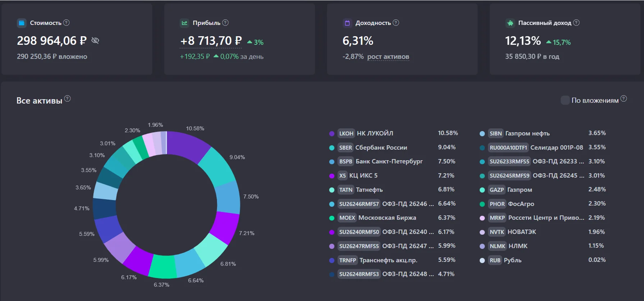Click the MOEX ticker badge
This screenshot has height=301, width=644.
click(x=347, y=218)
